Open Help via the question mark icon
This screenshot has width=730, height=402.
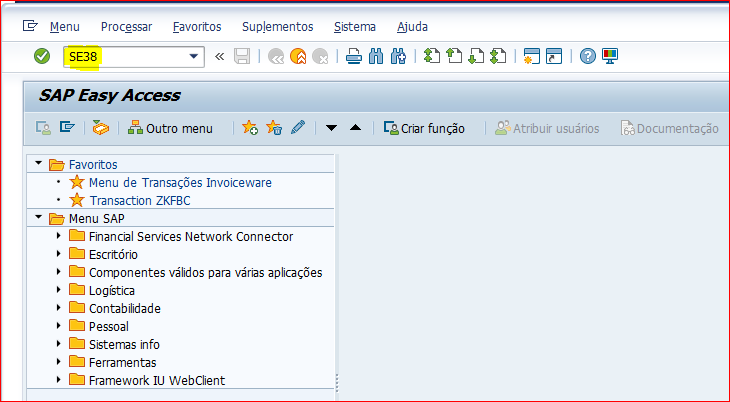click(x=588, y=56)
